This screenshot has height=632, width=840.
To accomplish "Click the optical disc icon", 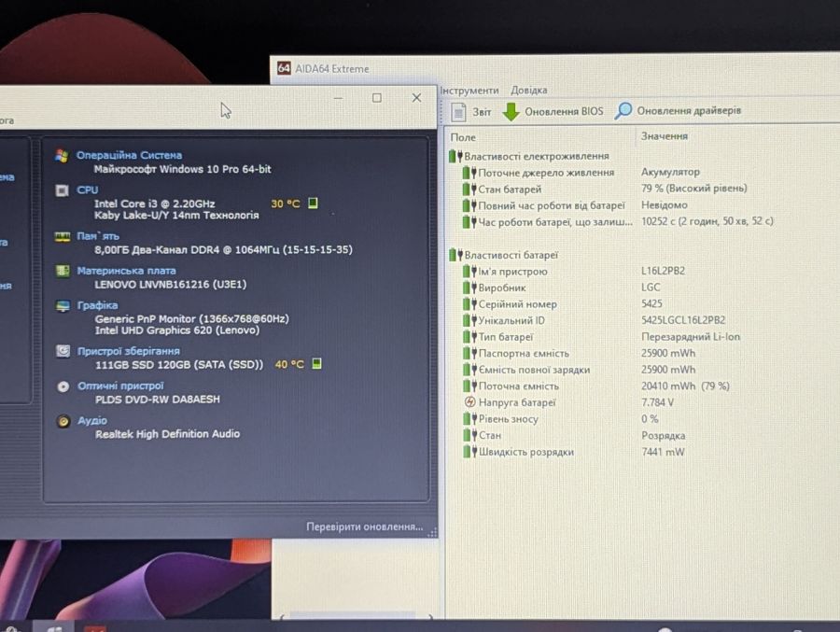I will tap(63, 386).
